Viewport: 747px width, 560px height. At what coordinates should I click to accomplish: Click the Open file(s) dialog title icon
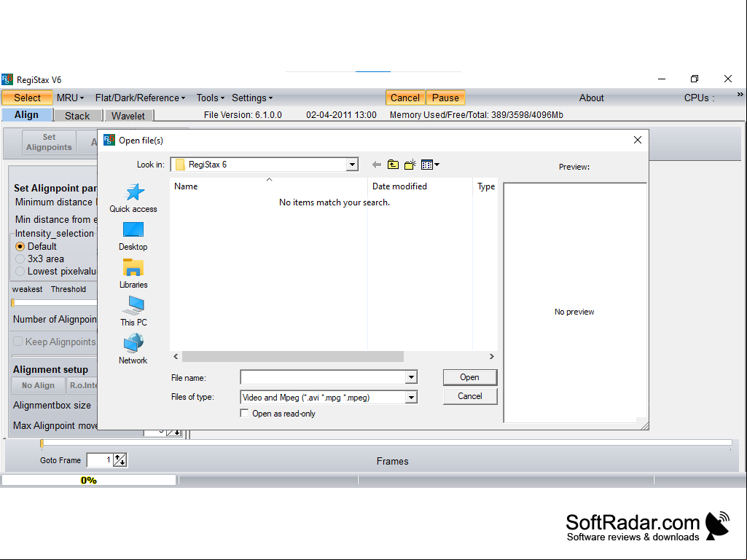pos(109,140)
